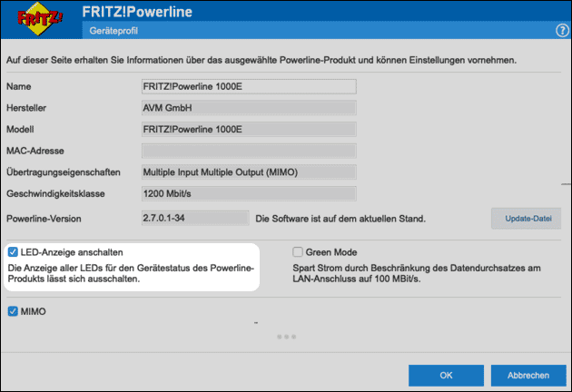572x392 pixels.
Task: Click the Name input field
Action: [249, 86]
